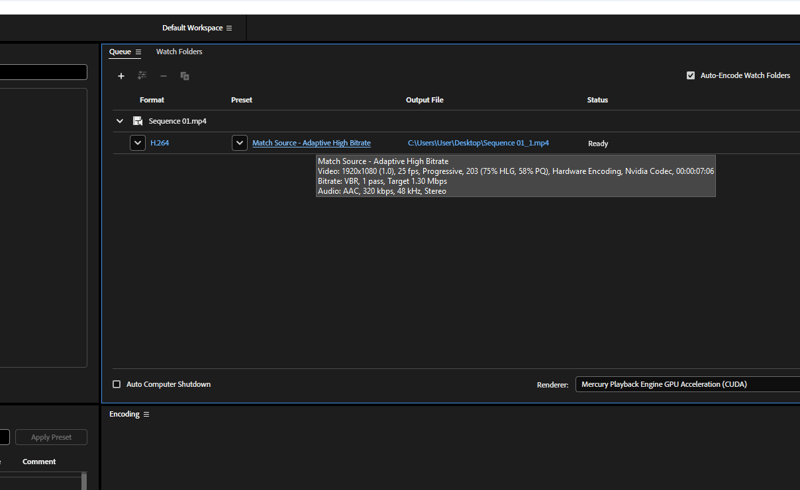Click the Preset column header

pos(241,100)
